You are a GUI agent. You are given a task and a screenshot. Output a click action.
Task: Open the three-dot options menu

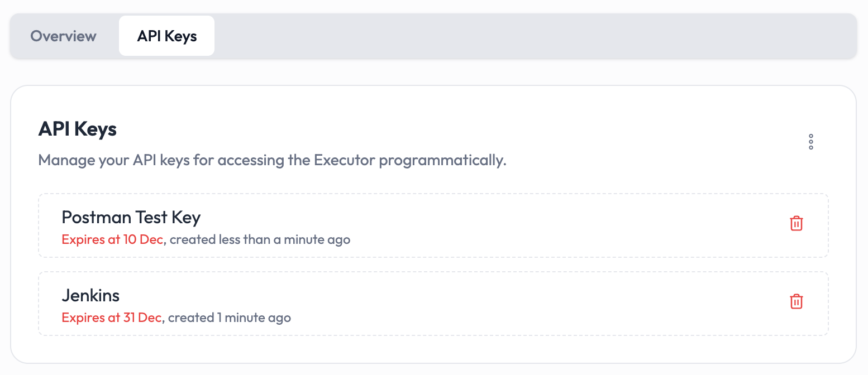[810, 142]
